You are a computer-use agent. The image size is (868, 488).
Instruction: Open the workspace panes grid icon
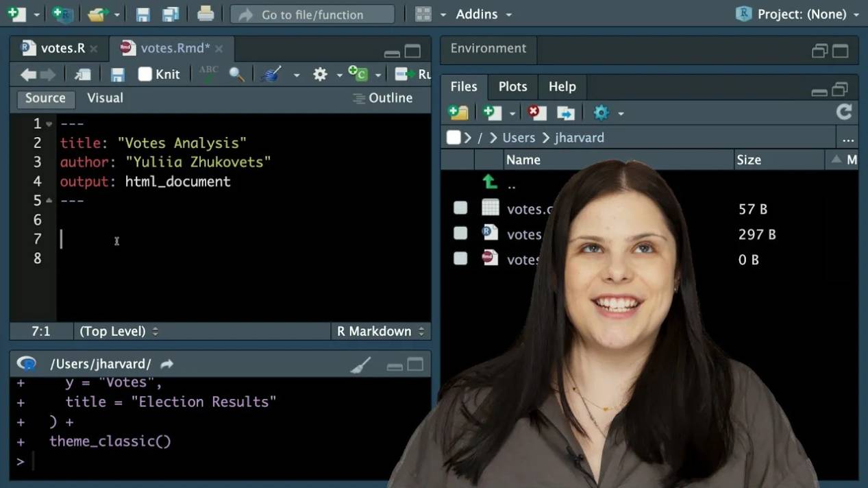(424, 14)
